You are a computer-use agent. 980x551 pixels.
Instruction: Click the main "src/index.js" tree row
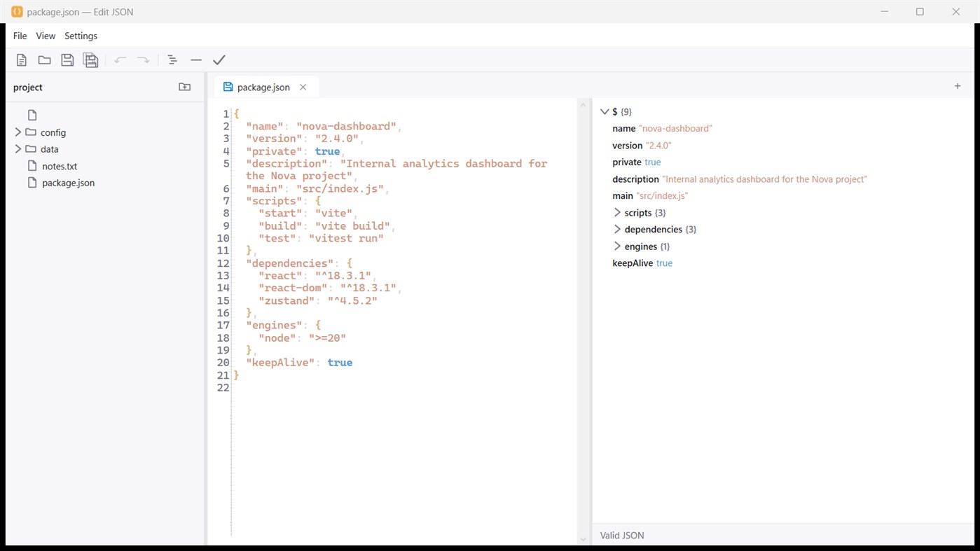(x=650, y=196)
